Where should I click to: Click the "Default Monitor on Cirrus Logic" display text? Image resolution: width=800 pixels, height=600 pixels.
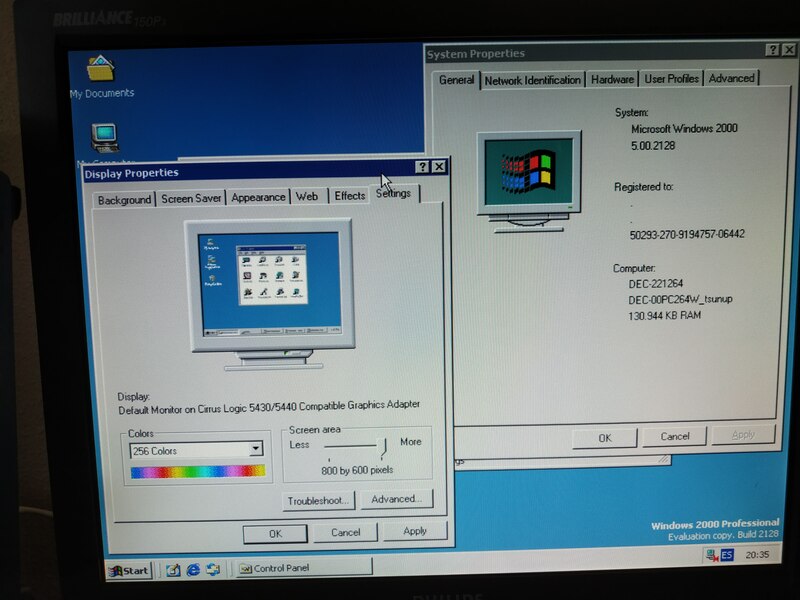[269, 407]
